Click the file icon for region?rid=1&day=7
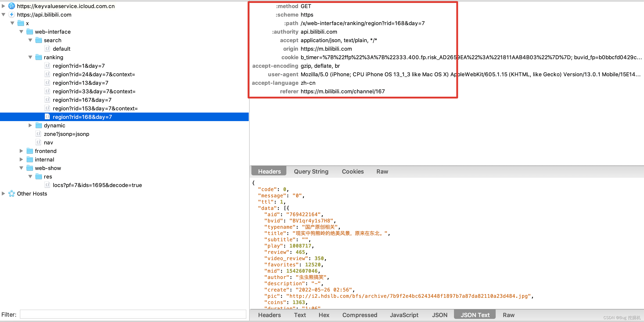This screenshot has width=644, height=322. pos(47,65)
